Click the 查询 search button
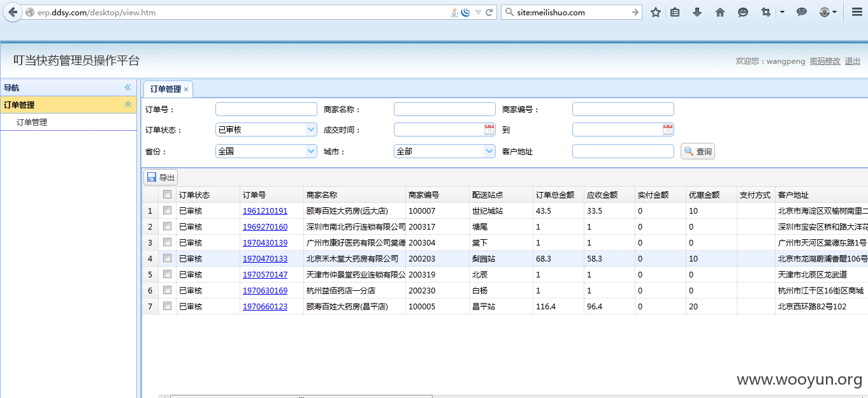 (698, 151)
